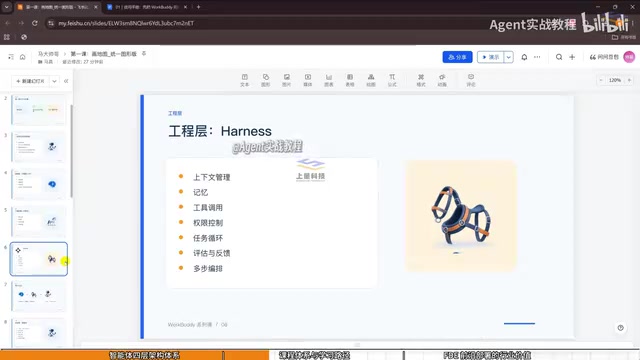
Task: Reload the browser page
Action: point(35,23)
